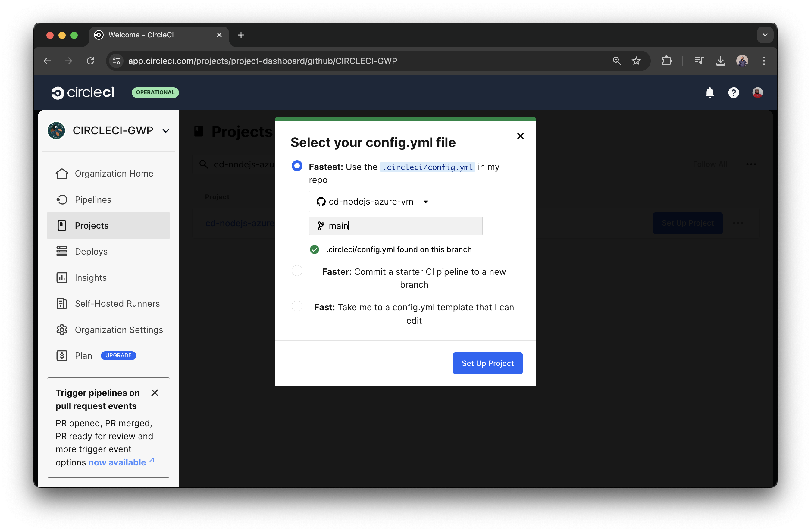Click the main branch input field
The image size is (811, 532).
tap(395, 226)
